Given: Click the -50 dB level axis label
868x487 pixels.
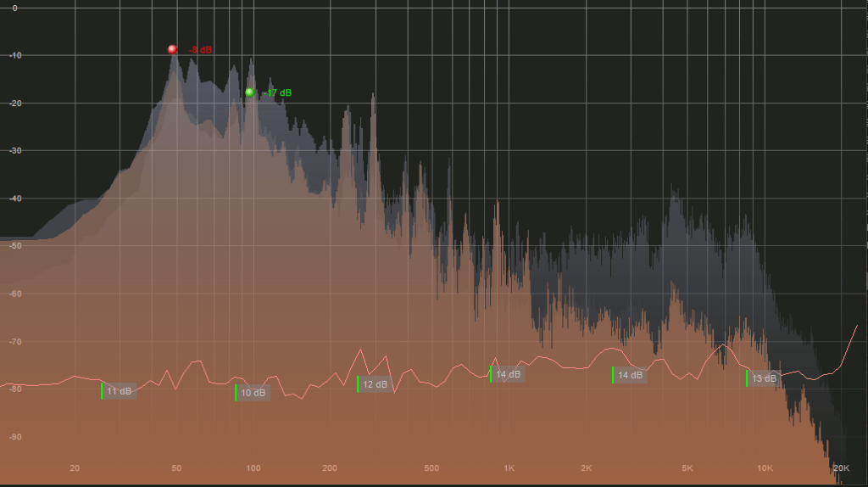Looking at the screenshot, I should point(14,246).
